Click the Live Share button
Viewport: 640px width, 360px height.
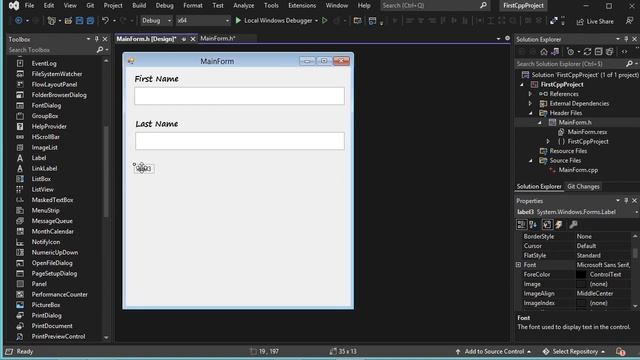(x=595, y=21)
